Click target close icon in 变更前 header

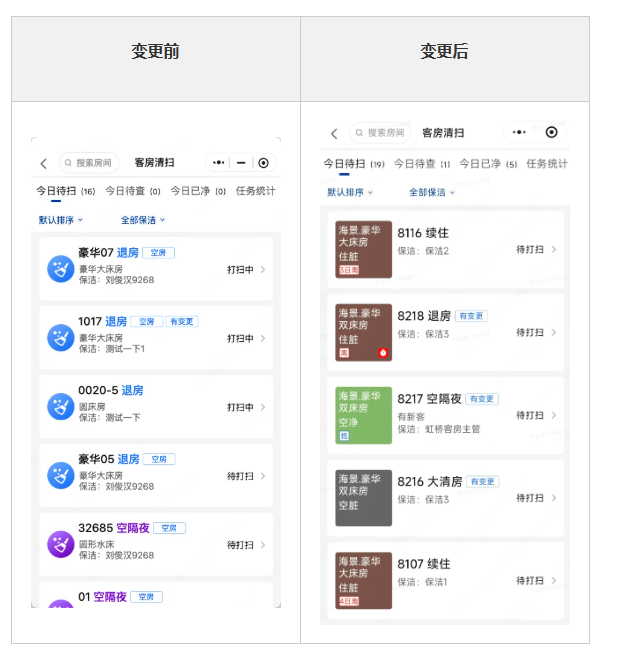click(x=263, y=163)
